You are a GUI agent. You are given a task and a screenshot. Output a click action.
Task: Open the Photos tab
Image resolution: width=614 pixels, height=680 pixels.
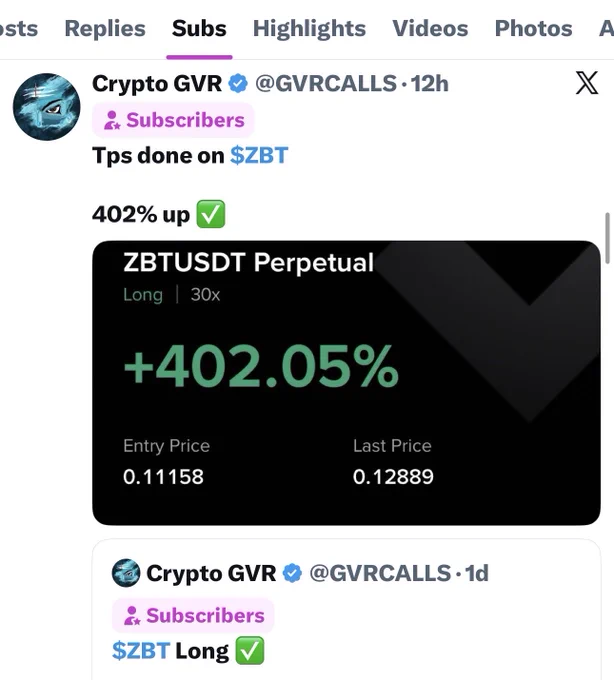coord(533,29)
